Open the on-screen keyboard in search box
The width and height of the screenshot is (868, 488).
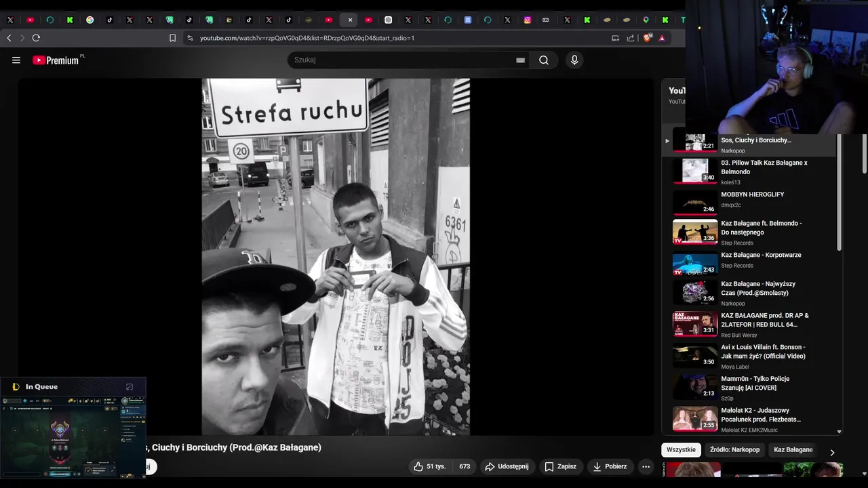(520, 60)
